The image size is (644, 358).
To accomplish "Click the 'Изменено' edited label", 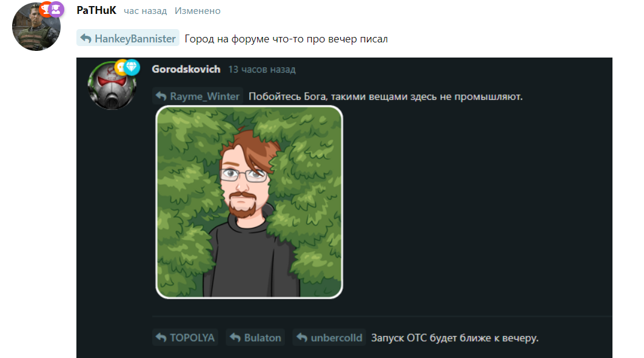I will pyautogui.click(x=198, y=11).
